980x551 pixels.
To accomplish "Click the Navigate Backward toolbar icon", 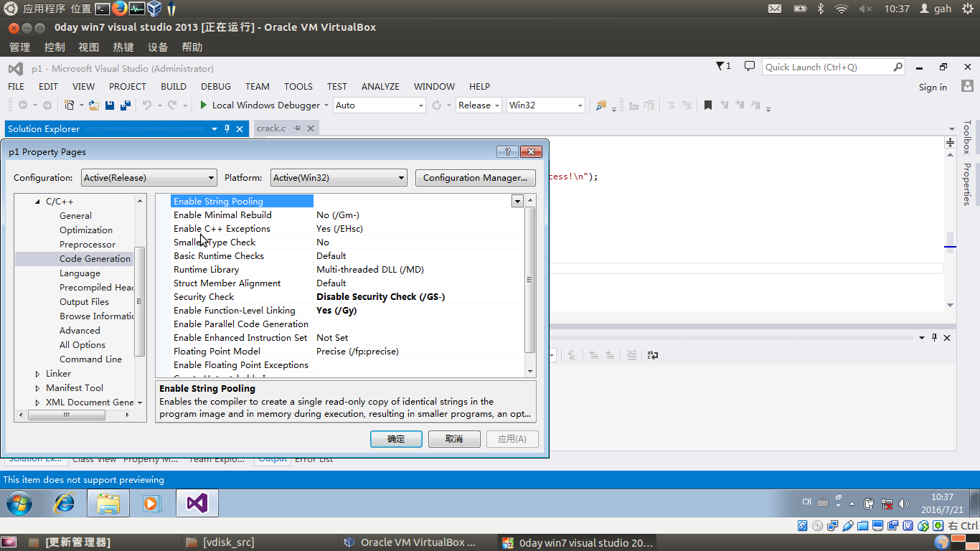I will tap(23, 105).
